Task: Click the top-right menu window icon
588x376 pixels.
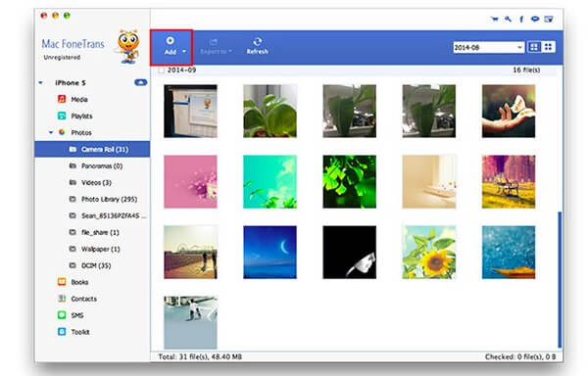Action: coord(549,19)
